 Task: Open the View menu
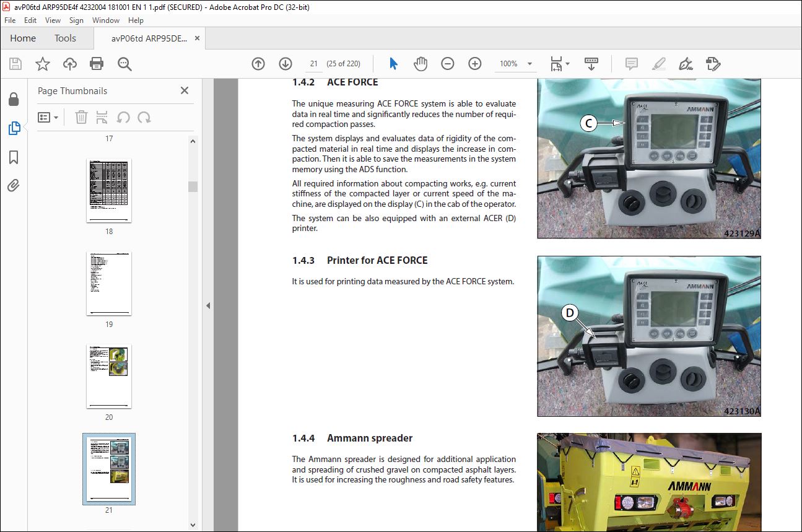click(53, 20)
